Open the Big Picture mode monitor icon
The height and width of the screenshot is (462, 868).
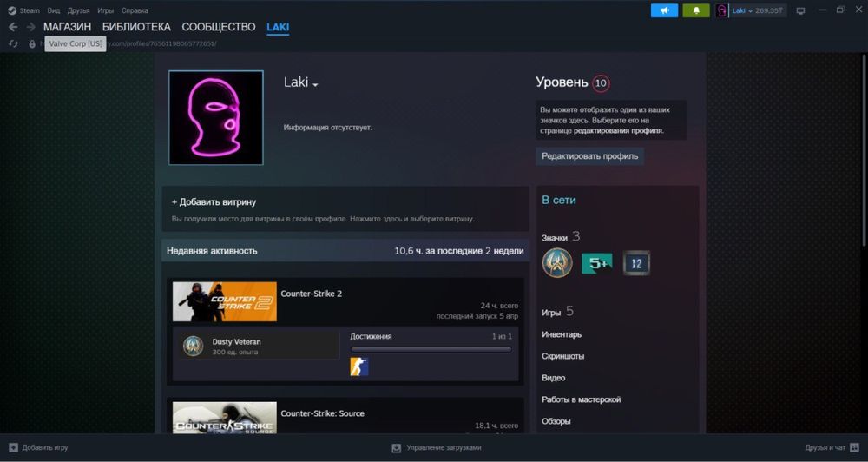coord(800,10)
